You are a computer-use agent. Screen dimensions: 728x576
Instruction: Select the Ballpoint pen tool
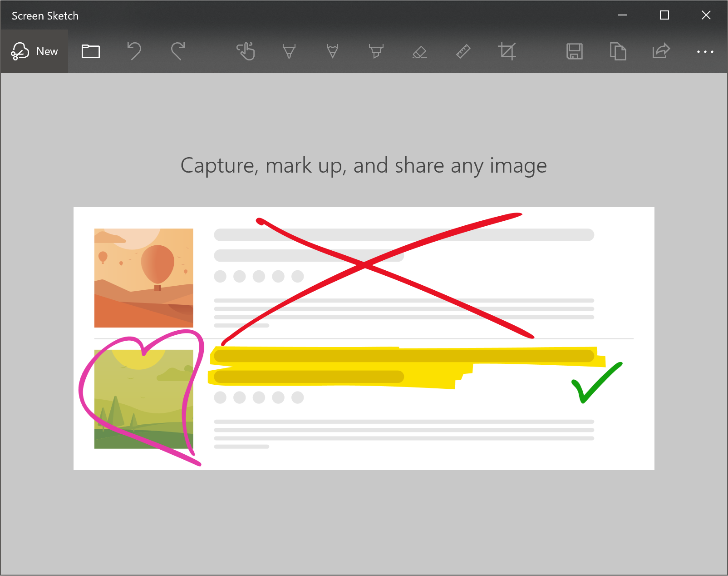tap(289, 51)
